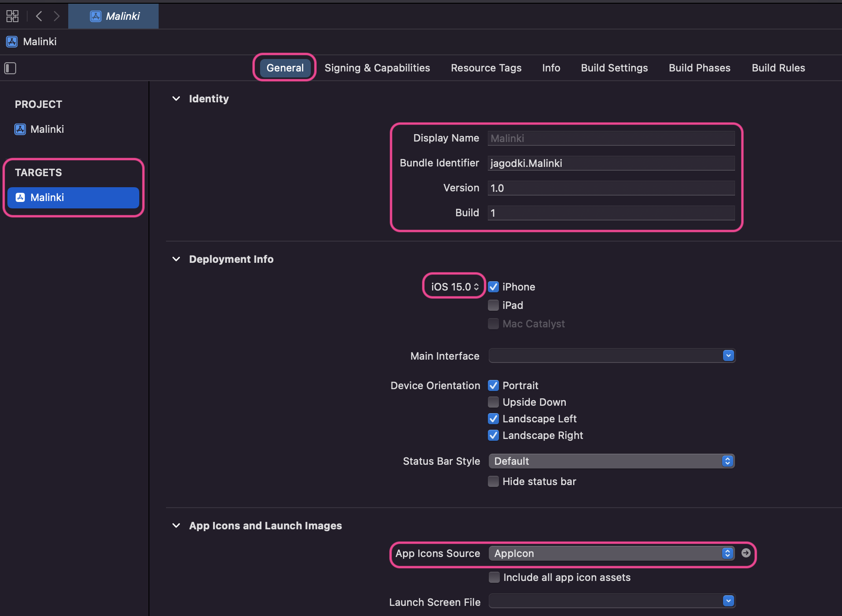The width and height of the screenshot is (842, 616).
Task: Open Signing & Capabilities tab
Action: tap(377, 68)
